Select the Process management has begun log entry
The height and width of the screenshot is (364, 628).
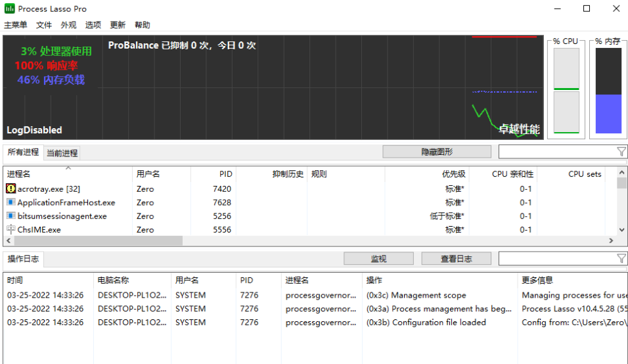[315, 309]
